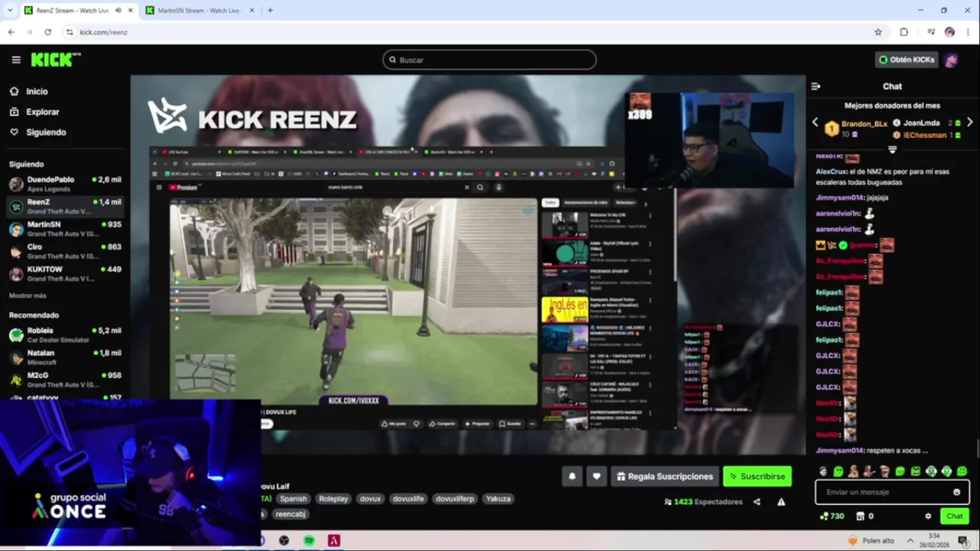This screenshot has width=980, height=551.
Task: Pick the guitar player emote
Action: pos(869,471)
